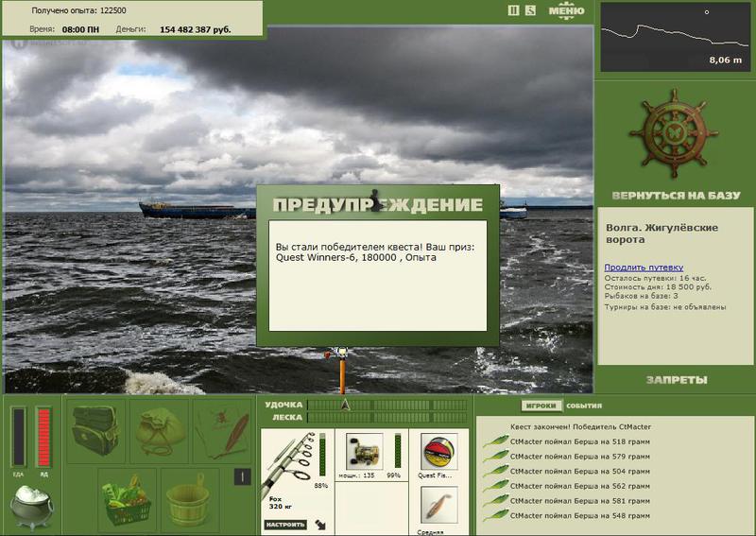The width and height of the screenshot is (756, 536).
Task: Click the ЛЕСКА tension bar
Action: pyautogui.click(x=387, y=417)
